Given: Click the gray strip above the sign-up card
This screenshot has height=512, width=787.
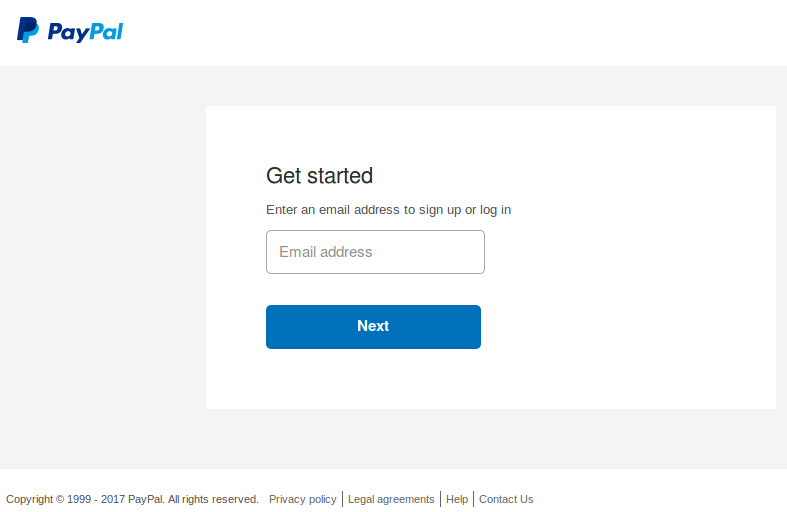Looking at the screenshot, I should click(490, 86).
